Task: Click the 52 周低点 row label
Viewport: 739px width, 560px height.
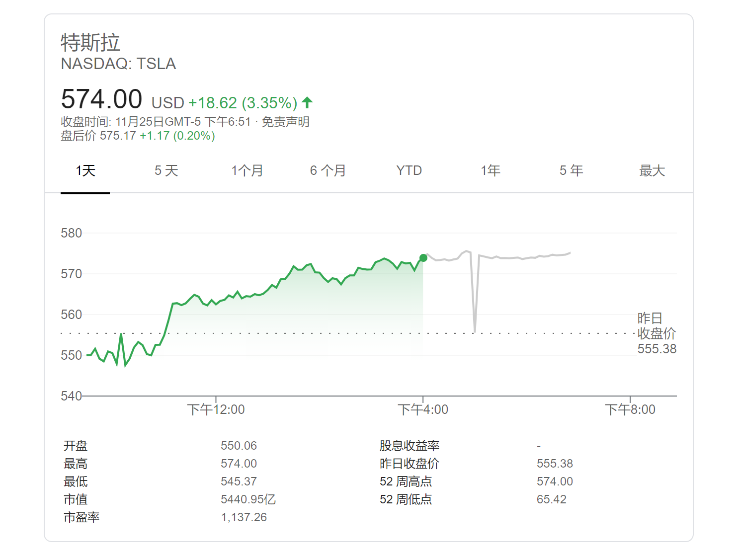Action: [x=406, y=499]
